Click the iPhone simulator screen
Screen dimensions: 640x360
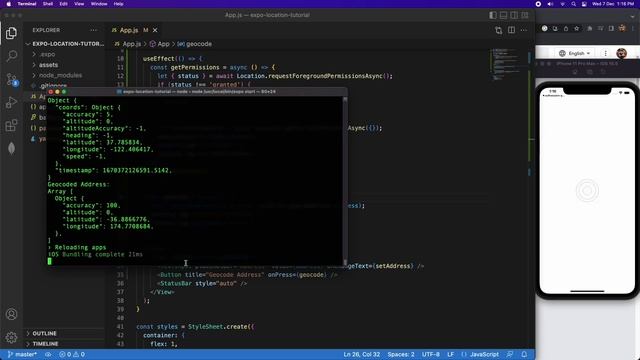(x=587, y=191)
